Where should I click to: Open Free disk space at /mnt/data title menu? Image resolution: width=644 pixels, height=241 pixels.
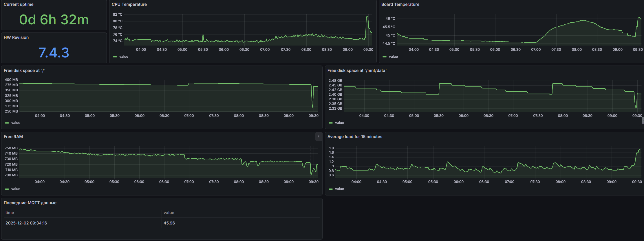click(357, 70)
